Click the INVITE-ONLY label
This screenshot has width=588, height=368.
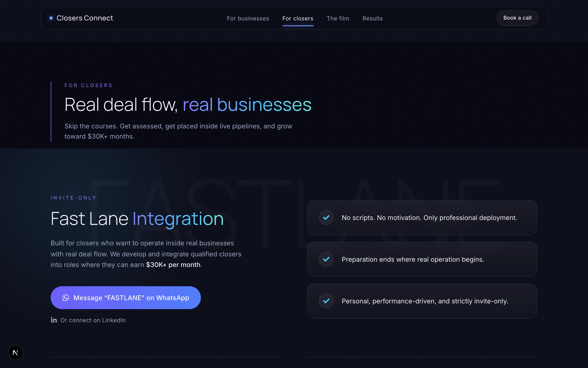coord(74,198)
